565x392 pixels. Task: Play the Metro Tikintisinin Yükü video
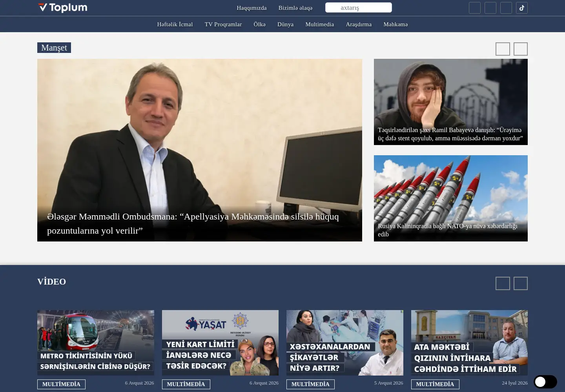(x=96, y=343)
